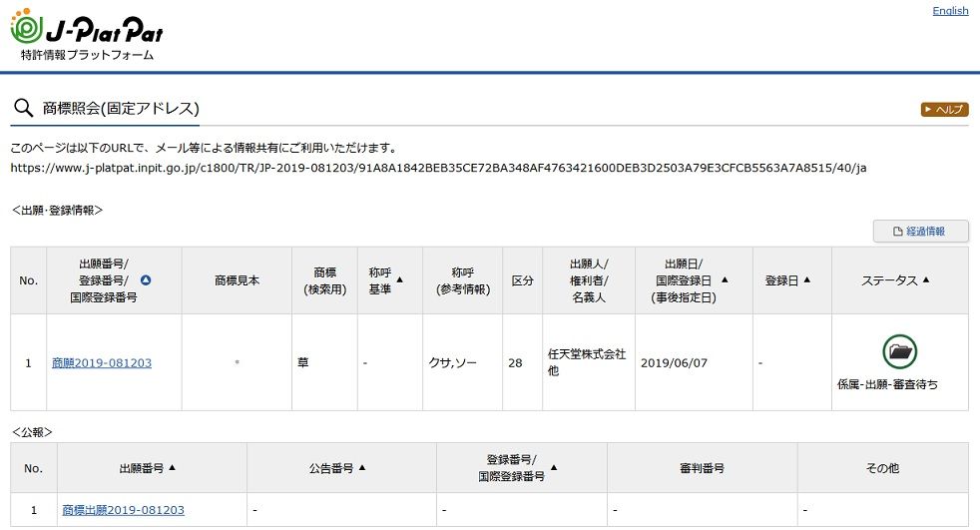Sort gazette table by 登録番号 arrow

tap(554, 467)
